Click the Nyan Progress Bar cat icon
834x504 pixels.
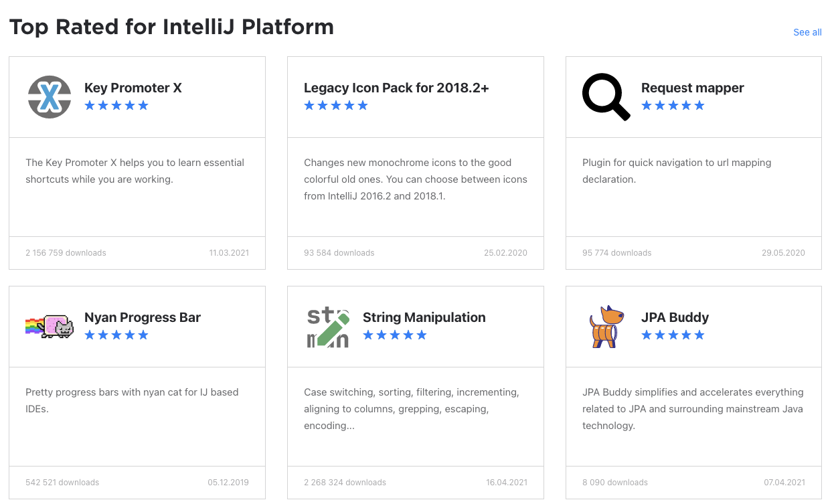pos(50,327)
